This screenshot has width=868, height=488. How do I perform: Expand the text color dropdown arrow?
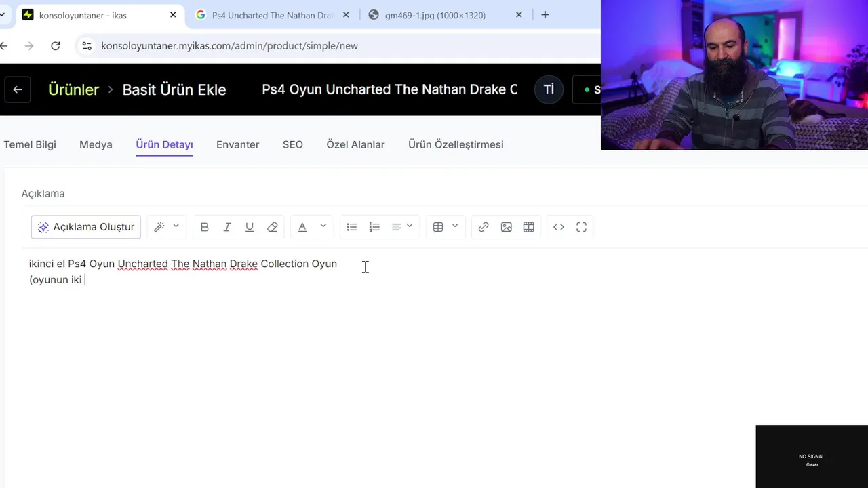click(323, 226)
